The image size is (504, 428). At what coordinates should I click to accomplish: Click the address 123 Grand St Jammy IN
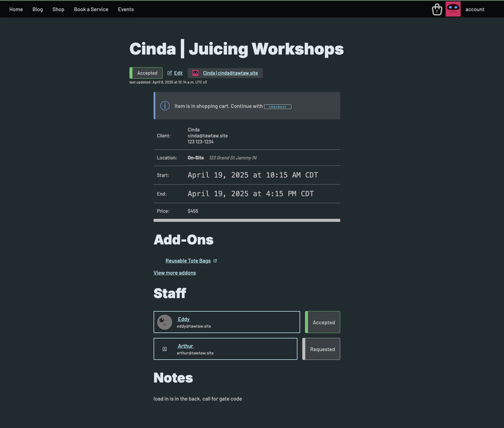[233, 158]
